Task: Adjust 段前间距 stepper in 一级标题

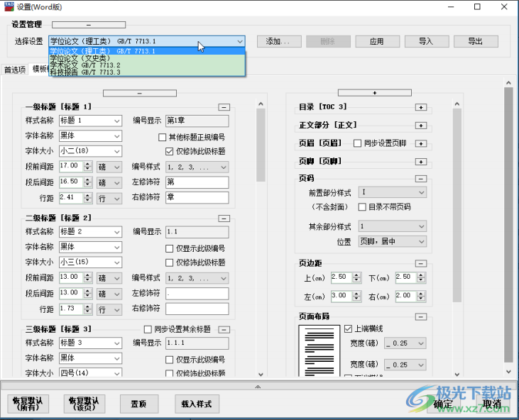Action: coord(87,166)
